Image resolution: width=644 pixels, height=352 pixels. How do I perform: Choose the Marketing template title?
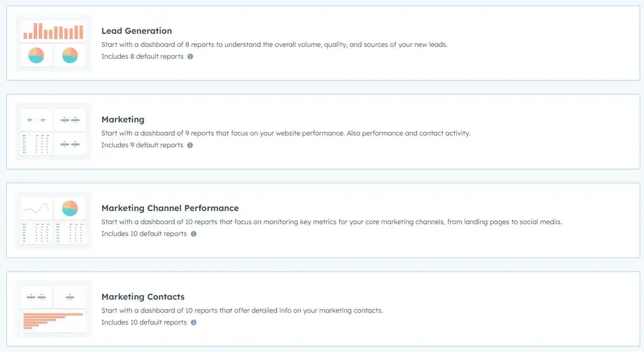click(123, 119)
